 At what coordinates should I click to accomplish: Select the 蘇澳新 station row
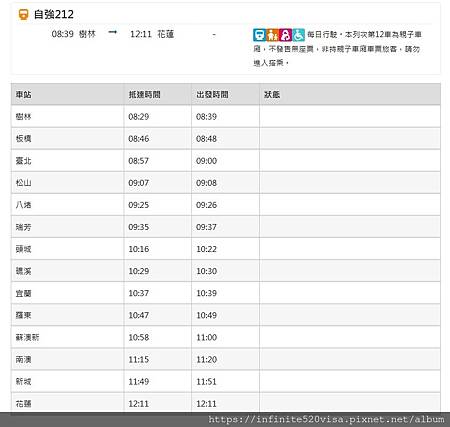(226, 337)
